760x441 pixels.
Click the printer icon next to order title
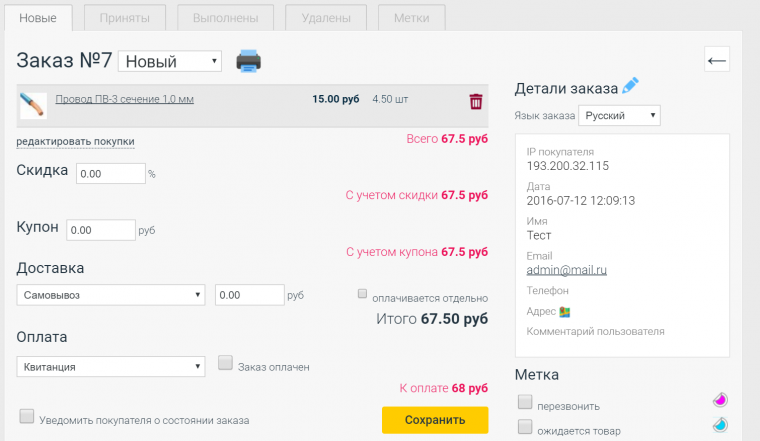coord(248,61)
